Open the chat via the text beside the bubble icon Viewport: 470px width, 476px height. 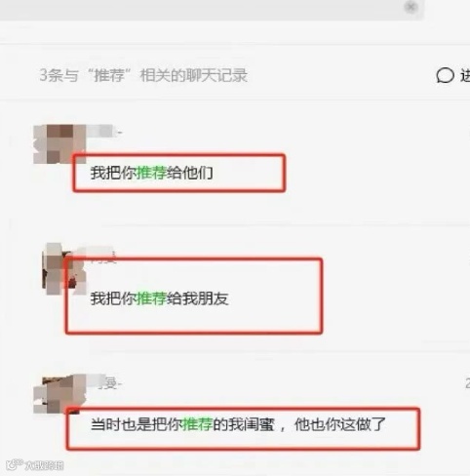click(465, 76)
